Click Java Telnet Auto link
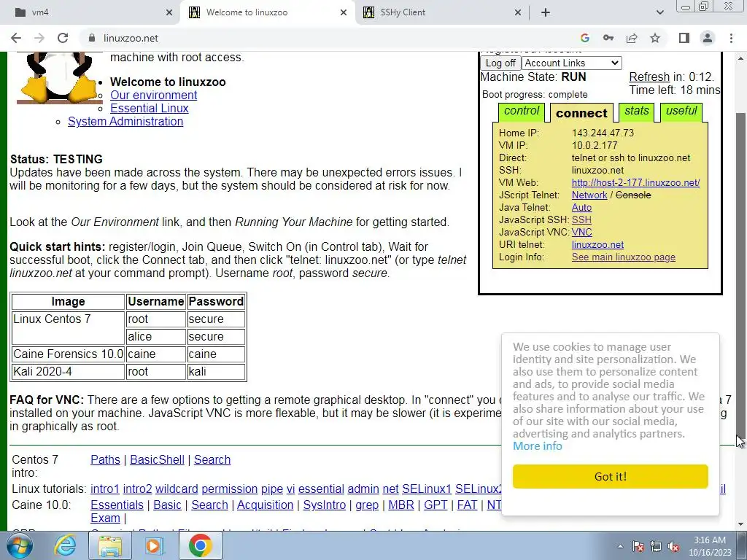 tap(581, 207)
